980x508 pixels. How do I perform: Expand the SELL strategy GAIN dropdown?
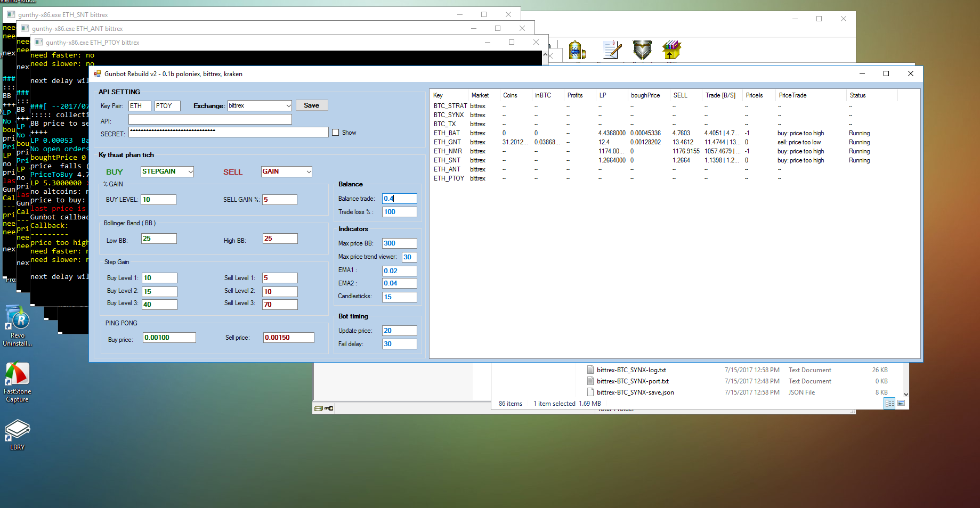coord(286,171)
